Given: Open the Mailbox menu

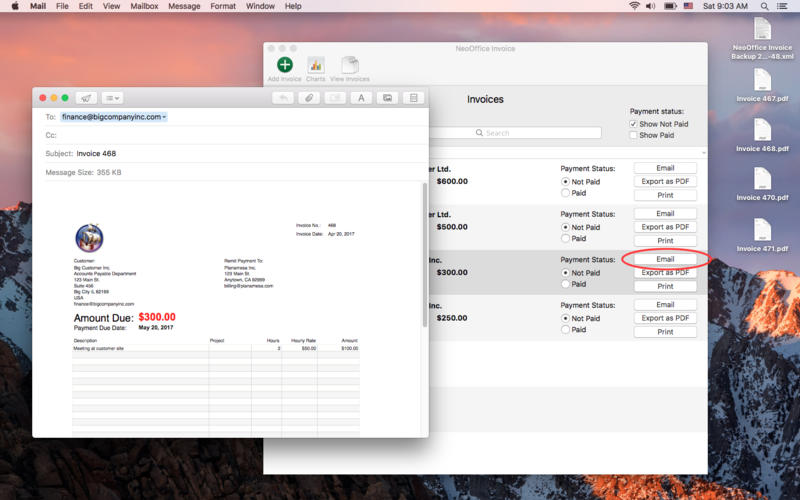Looking at the screenshot, I should tap(144, 6).
